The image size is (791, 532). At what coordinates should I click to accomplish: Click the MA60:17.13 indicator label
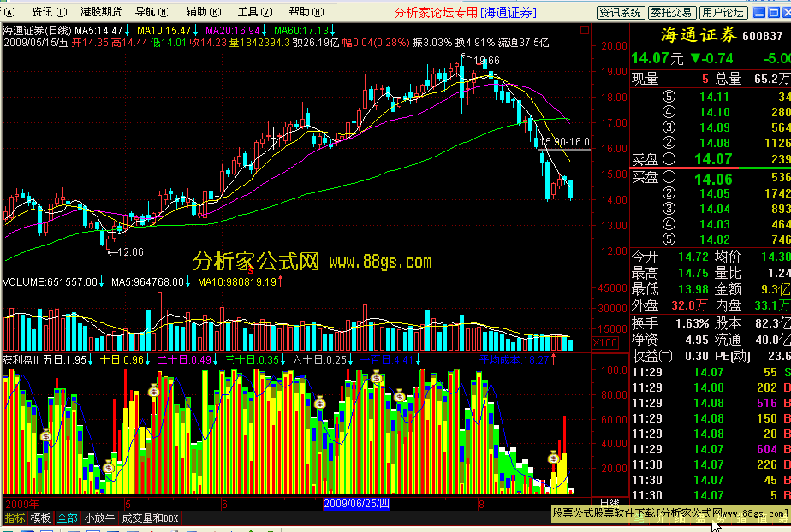point(301,31)
